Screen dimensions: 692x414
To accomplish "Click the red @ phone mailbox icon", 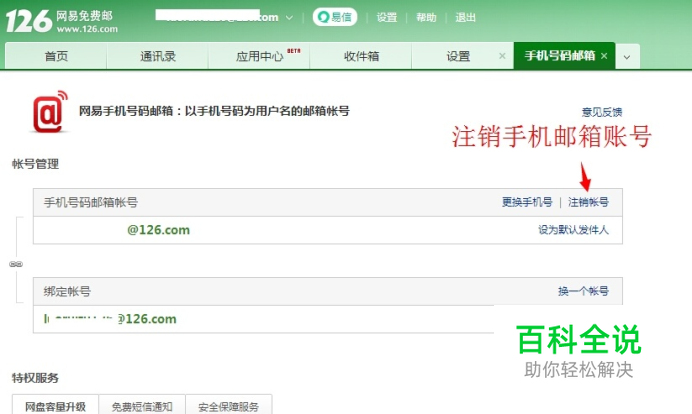I will (x=50, y=112).
